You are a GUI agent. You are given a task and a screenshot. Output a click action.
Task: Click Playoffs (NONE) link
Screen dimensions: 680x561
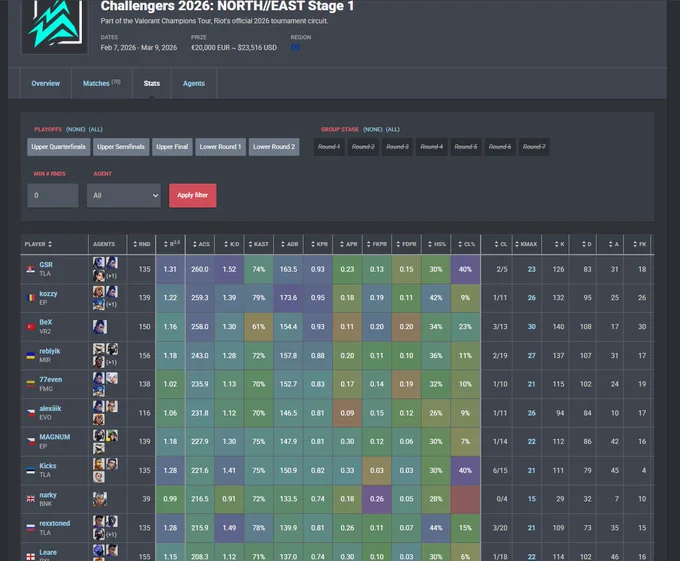pyautogui.click(x=75, y=129)
